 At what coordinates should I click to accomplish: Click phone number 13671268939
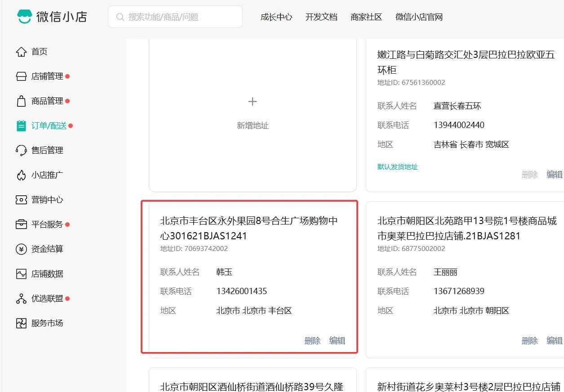point(459,291)
